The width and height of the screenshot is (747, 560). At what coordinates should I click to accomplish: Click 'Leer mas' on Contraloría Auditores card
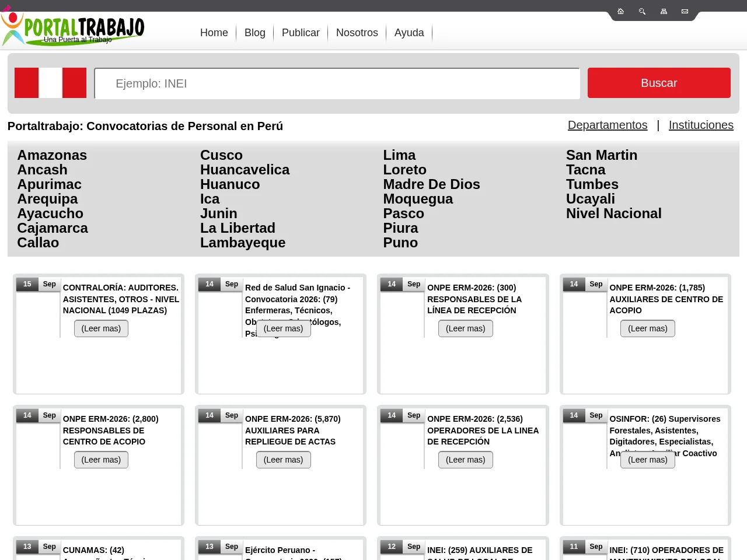[101, 328]
